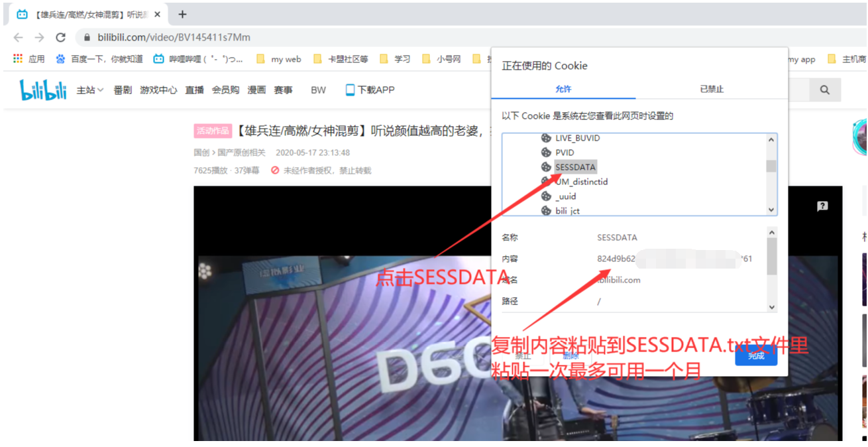
Task: Open 游戏中心 nav item
Action: (158, 90)
